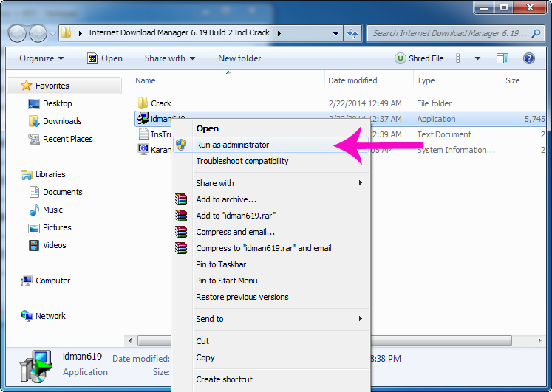Click New folder in the toolbar
This screenshot has width=552, height=392.
tap(239, 58)
